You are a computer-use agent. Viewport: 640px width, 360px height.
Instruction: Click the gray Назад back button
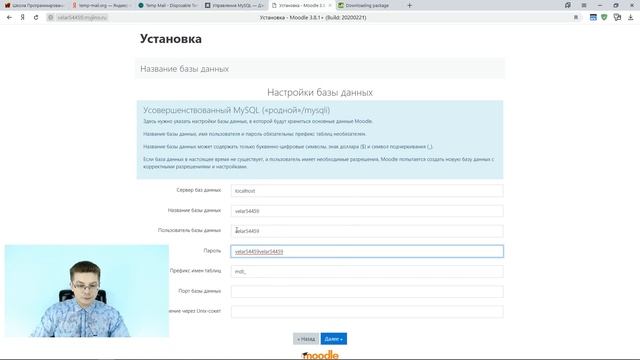(306, 339)
